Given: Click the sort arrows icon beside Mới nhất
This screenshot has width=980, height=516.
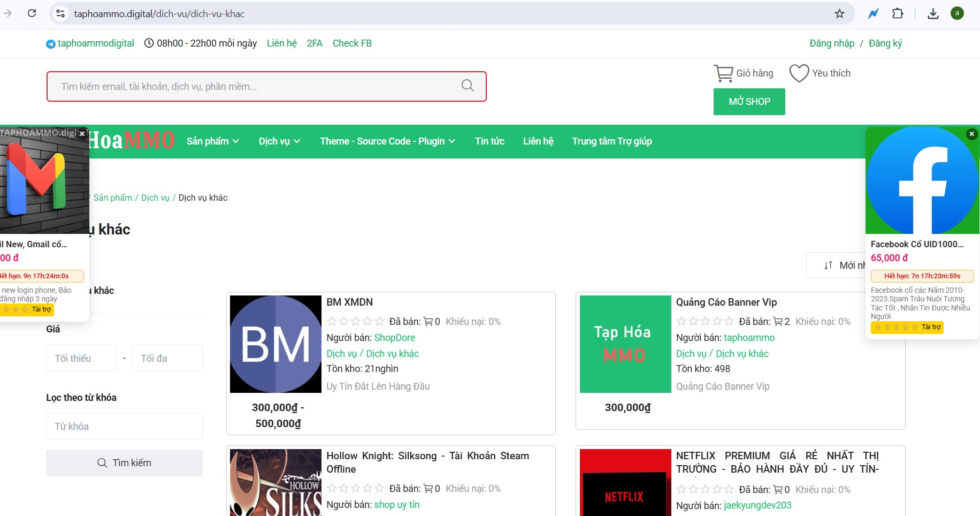Looking at the screenshot, I should (x=828, y=265).
